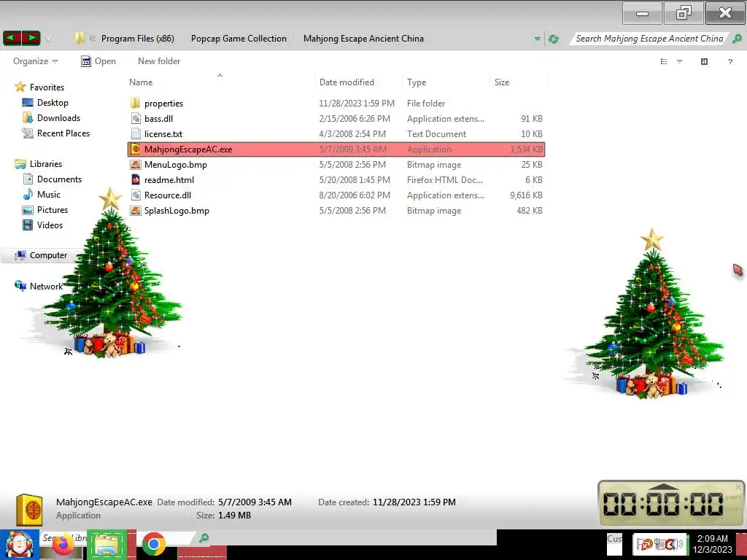The image size is (747, 560).
Task: Select the SplashLogo.bmp file icon
Action: pyautogui.click(x=136, y=211)
